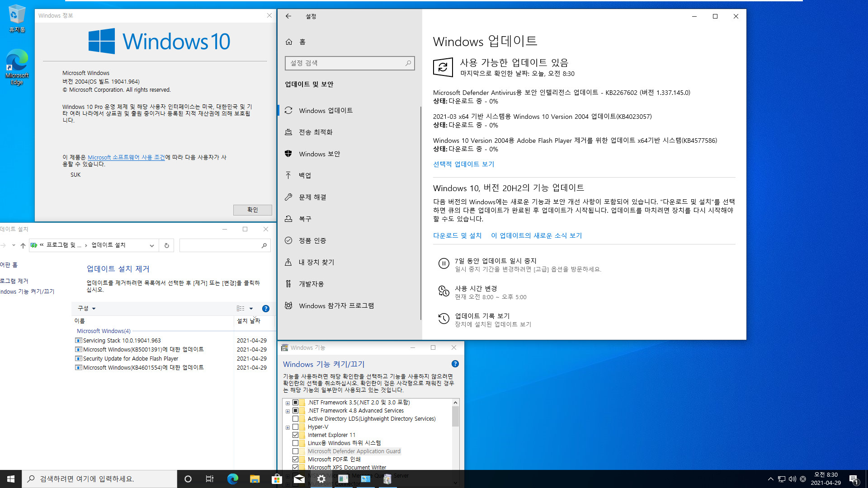Open Task View on taskbar
Screen dimensions: 868x488
click(210, 479)
